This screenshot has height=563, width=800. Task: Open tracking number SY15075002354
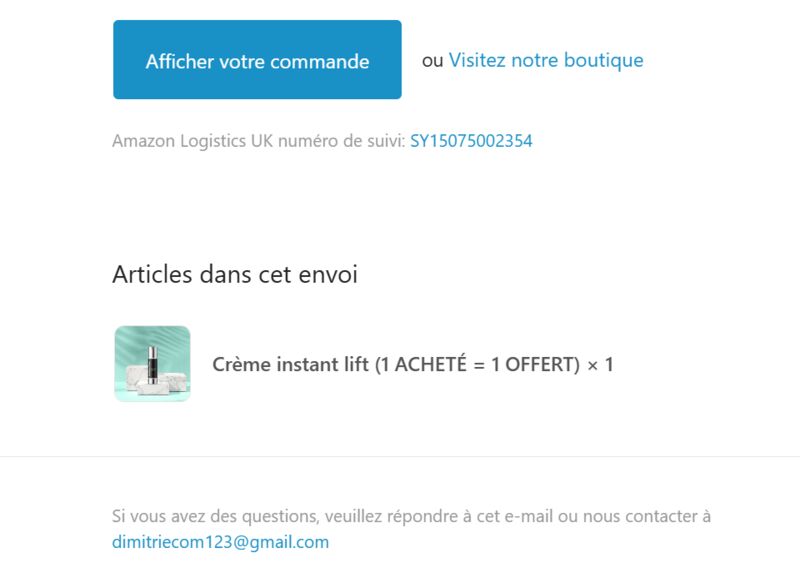[471, 141]
